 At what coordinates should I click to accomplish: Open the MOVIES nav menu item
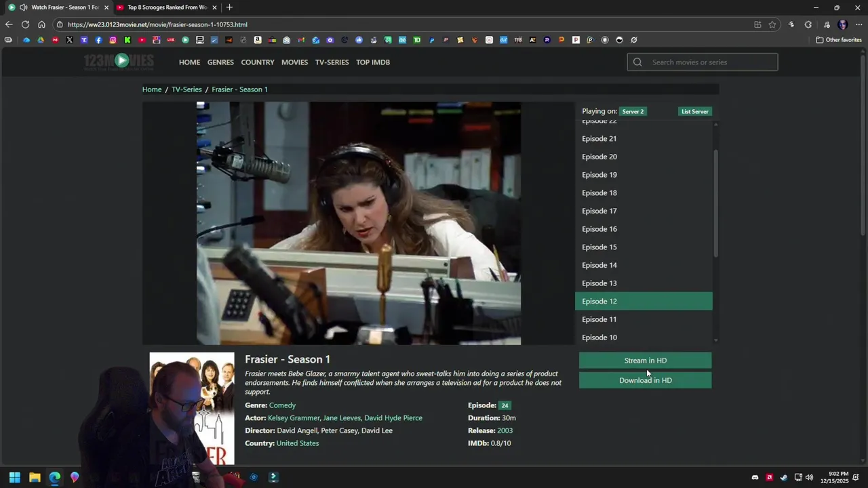294,62
